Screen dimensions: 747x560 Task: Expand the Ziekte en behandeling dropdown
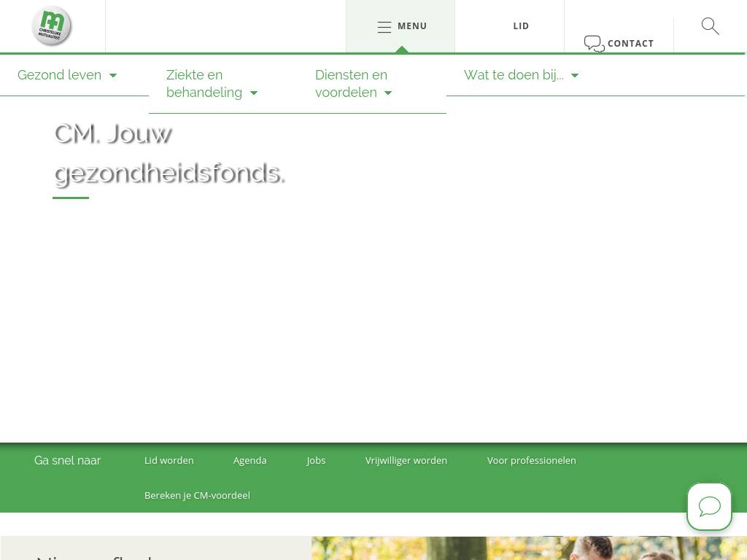254,93
